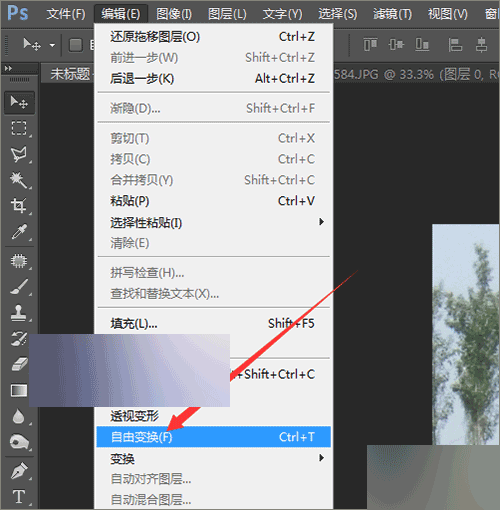The width and height of the screenshot is (500, 510).
Task: Open the Image menu
Action: tap(174, 14)
